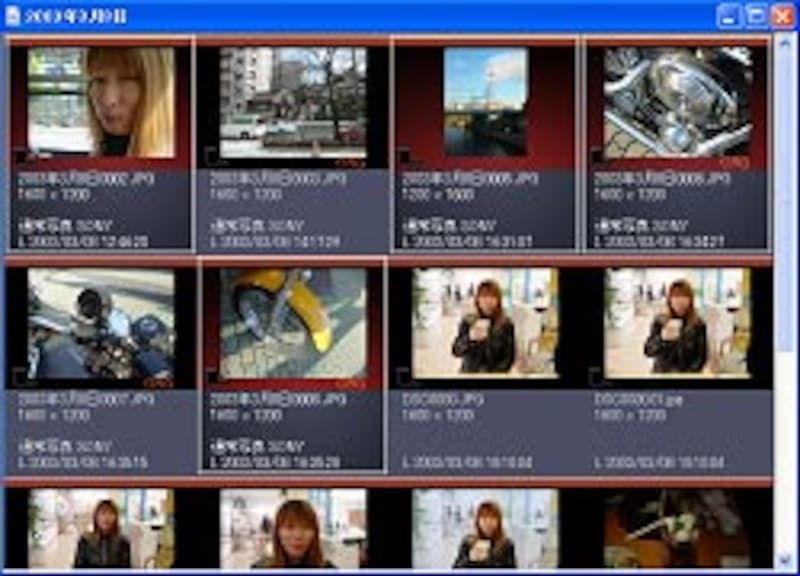800x576 pixels.
Task: Tick the checkbox under the yellow scooter fender photo
Action: 210,377
